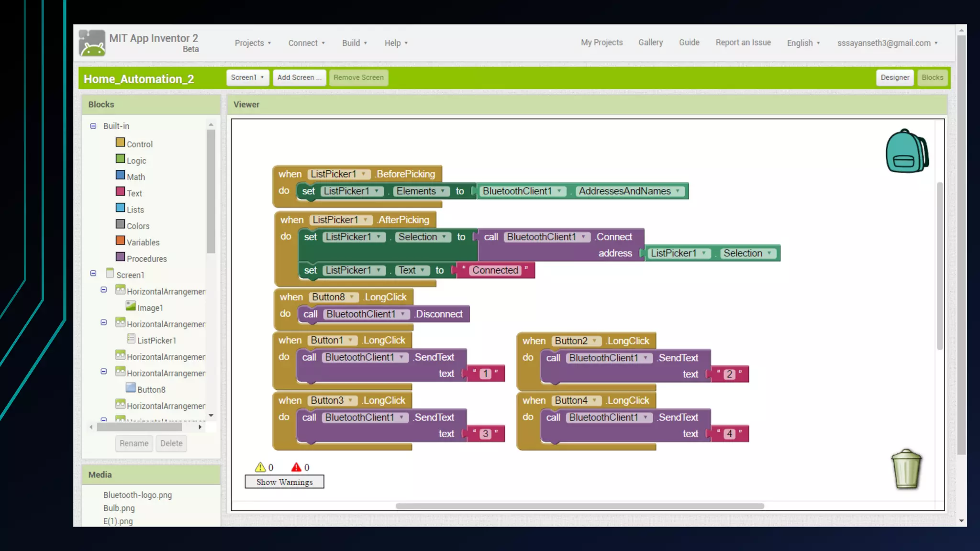Open the Projects menu

pyautogui.click(x=252, y=43)
